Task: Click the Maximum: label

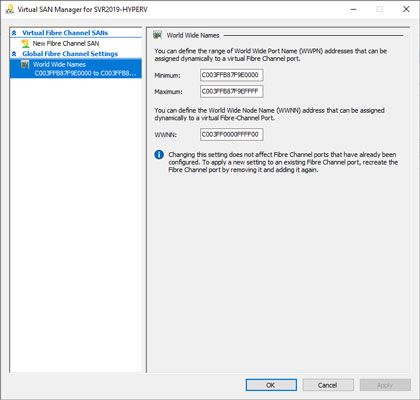Action: tap(168, 92)
